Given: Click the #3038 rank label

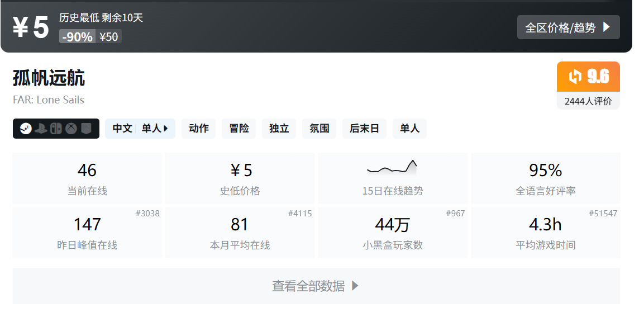Looking at the screenshot, I should (147, 214).
